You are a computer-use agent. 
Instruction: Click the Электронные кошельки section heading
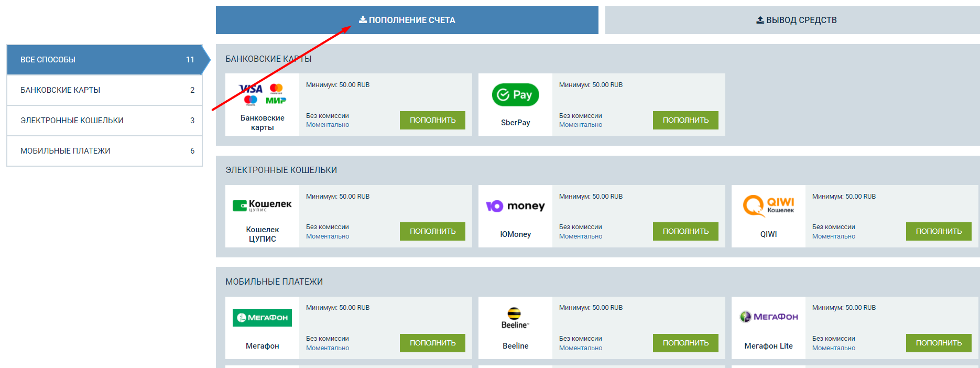click(x=281, y=170)
